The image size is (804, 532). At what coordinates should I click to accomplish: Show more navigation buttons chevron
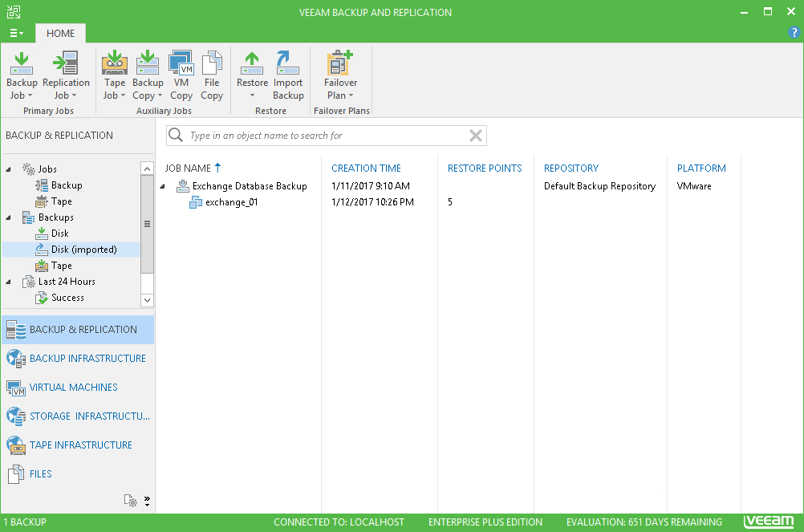147,501
